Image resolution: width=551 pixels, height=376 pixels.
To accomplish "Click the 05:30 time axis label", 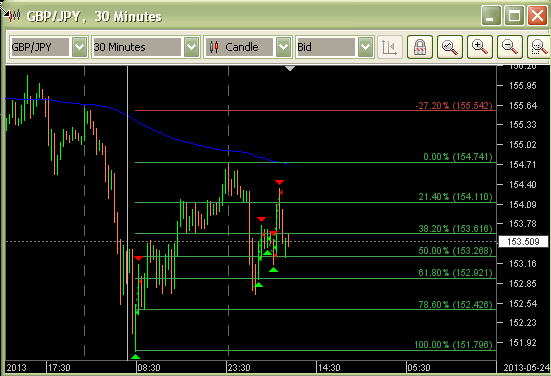I will click(419, 368).
